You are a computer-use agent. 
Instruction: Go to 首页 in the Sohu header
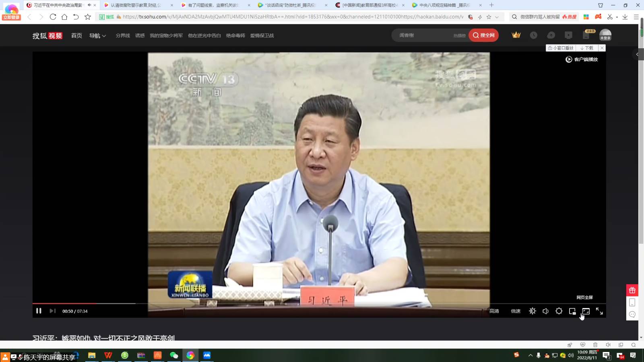coord(76,35)
